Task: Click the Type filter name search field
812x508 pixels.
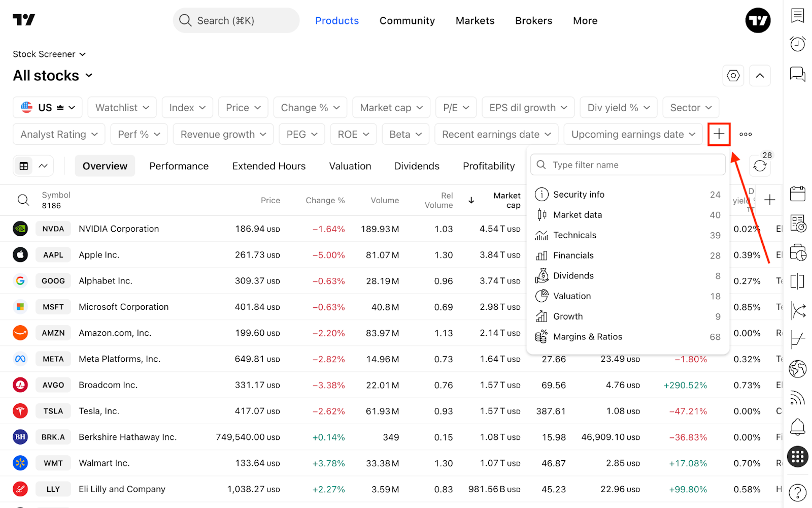Action: [x=628, y=165]
